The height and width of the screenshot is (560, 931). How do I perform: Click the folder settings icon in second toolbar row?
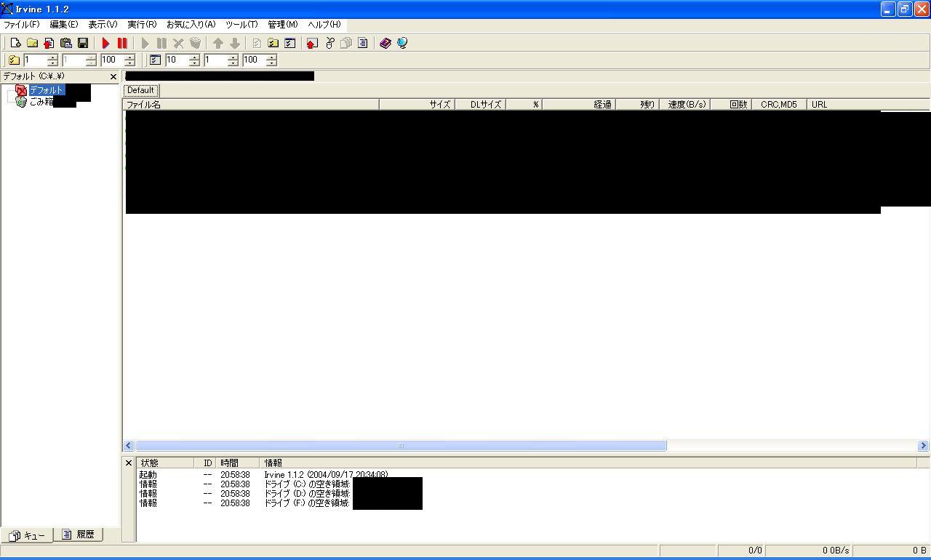coord(14,60)
